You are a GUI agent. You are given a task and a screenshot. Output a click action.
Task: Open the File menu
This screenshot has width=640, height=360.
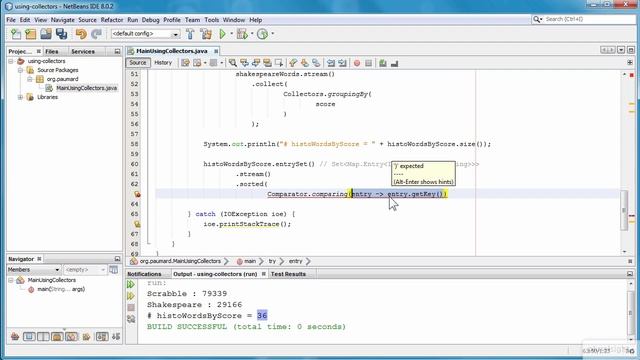tap(11, 20)
